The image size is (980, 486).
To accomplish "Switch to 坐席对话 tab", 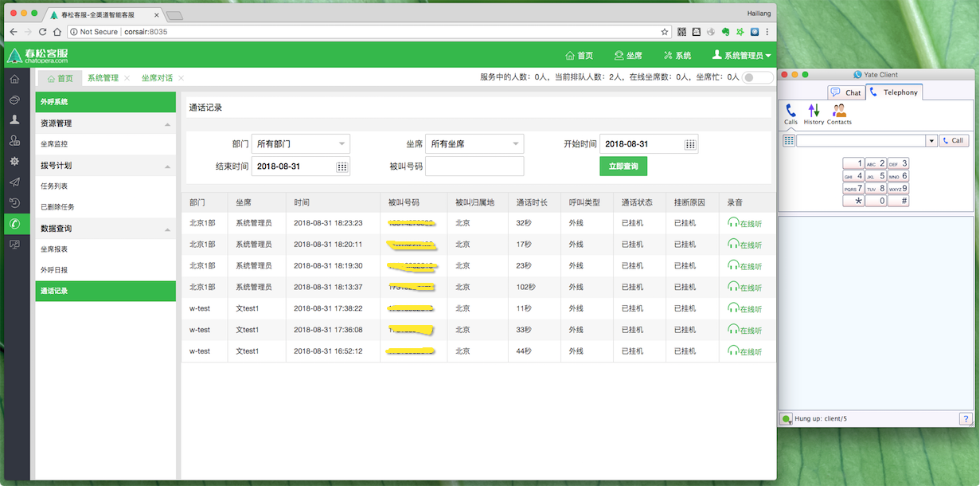I will [157, 78].
